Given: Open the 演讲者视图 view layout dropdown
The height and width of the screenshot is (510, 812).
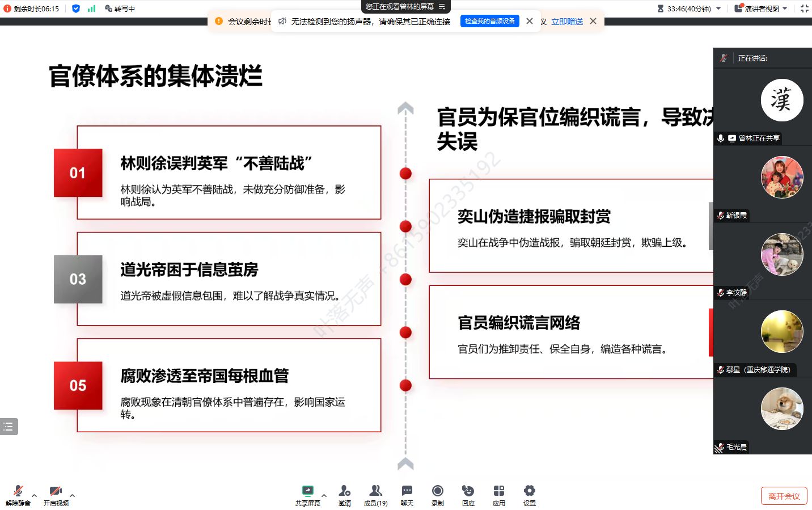Looking at the screenshot, I should [762, 9].
